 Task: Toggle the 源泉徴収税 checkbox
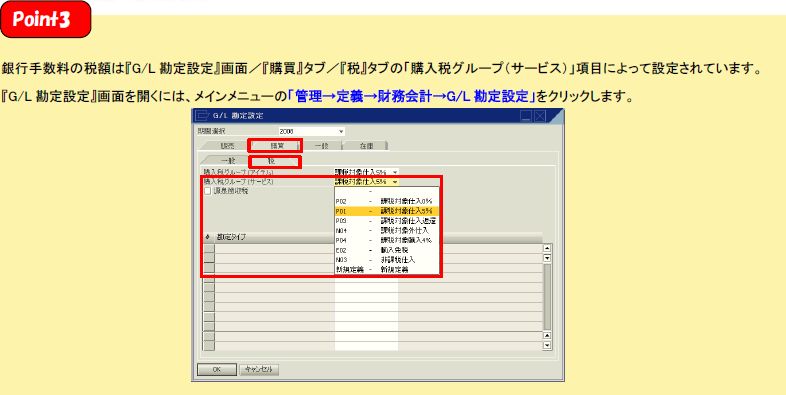pos(207,191)
